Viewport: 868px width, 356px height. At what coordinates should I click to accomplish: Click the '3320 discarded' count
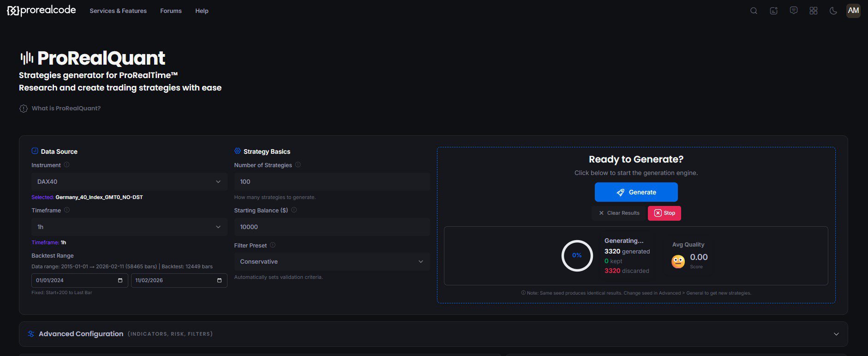[x=627, y=271]
